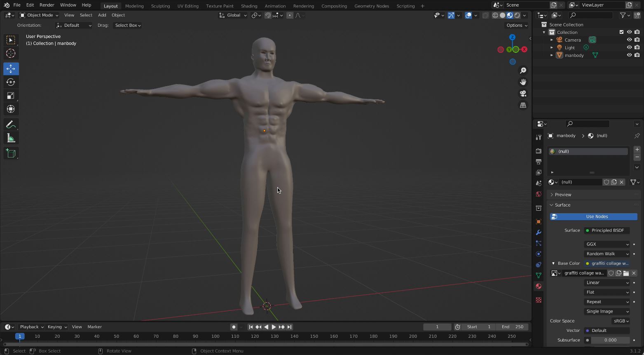Open the Render menu

coord(47,5)
